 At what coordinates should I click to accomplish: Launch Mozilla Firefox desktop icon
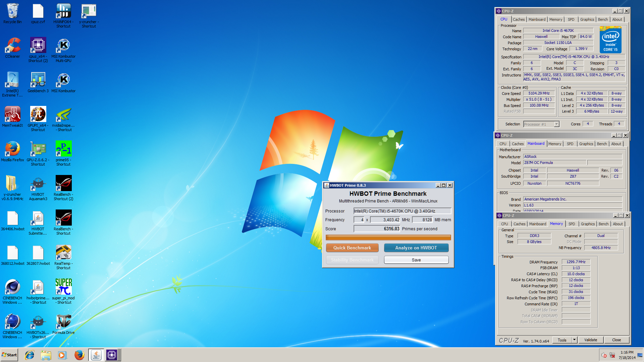(x=12, y=152)
